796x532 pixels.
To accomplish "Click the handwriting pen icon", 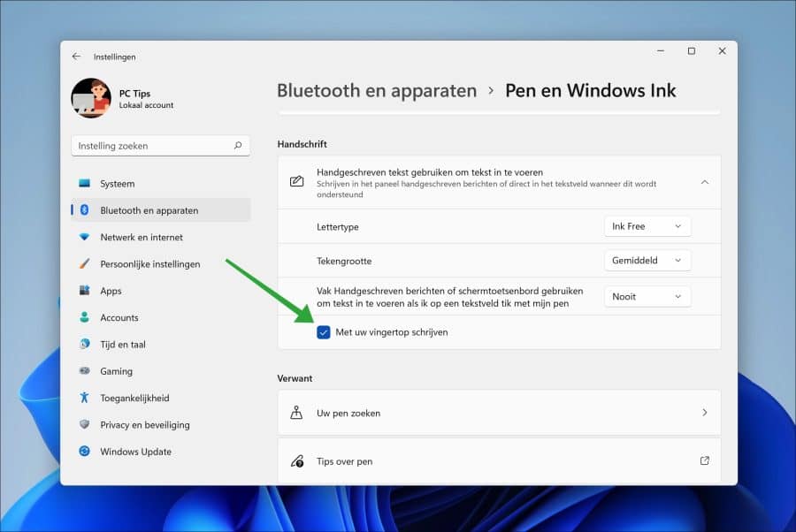I will (296, 181).
